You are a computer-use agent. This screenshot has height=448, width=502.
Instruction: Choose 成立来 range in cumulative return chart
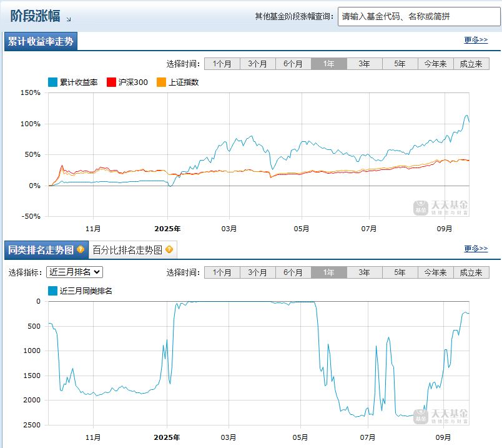[471, 64]
